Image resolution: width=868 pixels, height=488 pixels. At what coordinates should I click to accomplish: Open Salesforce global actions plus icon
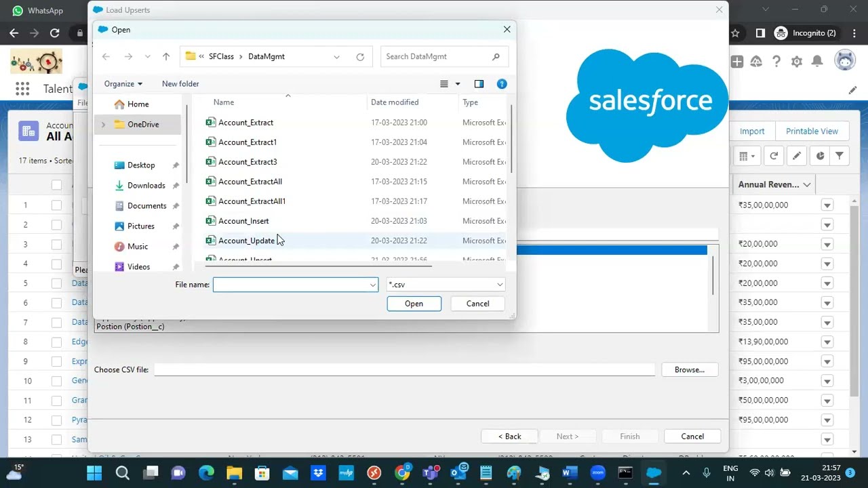click(x=737, y=62)
